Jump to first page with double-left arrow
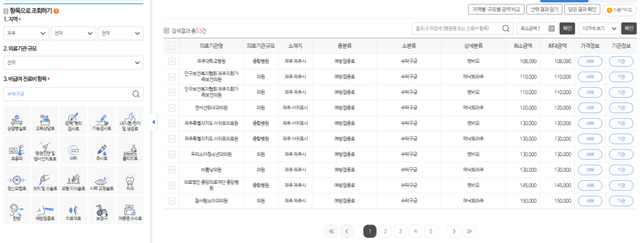Image resolution: width=644 pixels, height=243 pixels. (331, 232)
